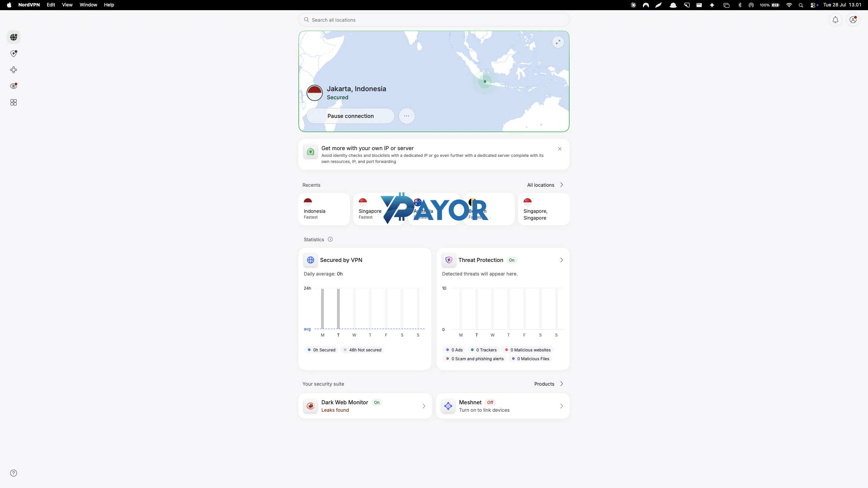This screenshot has height=488, width=868.
Task: Open the Edit menu
Action: coord(51,5)
